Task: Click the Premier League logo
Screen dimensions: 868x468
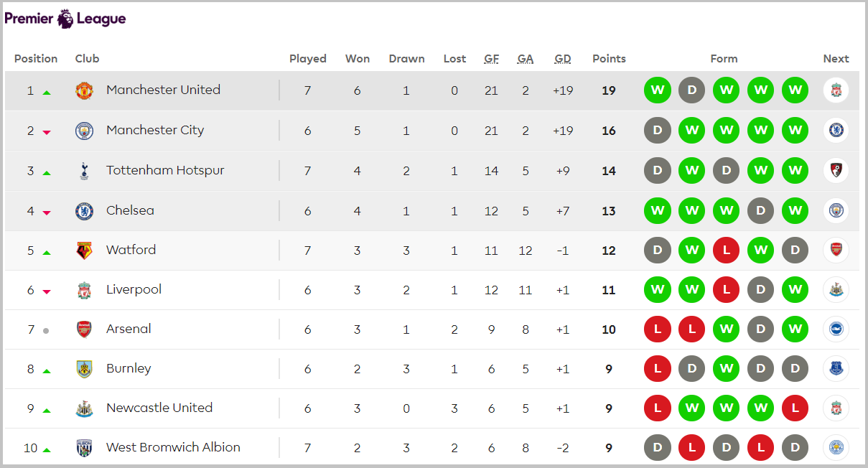Action: pyautogui.click(x=65, y=19)
